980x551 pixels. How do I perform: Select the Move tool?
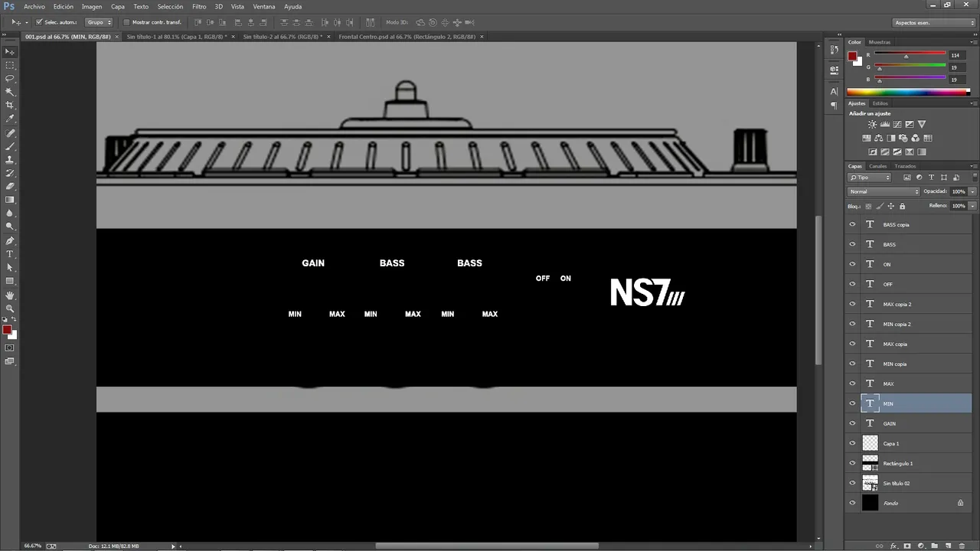(10, 52)
